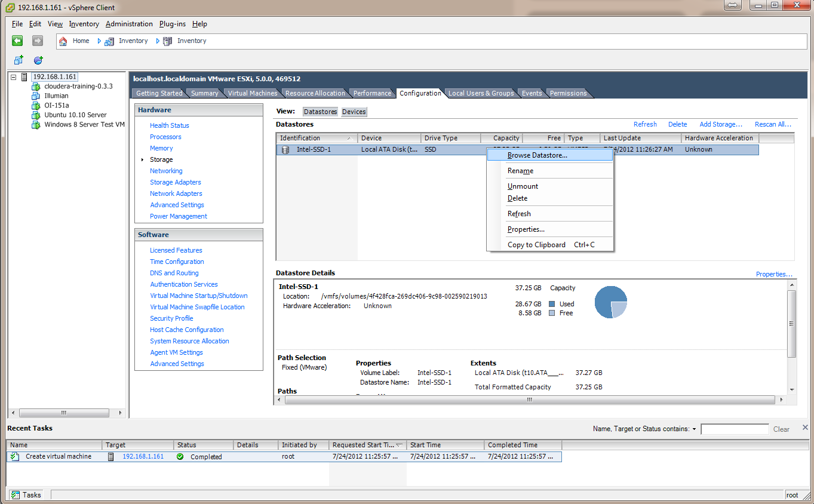Click the Tasks icon in status bar

click(15, 494)
